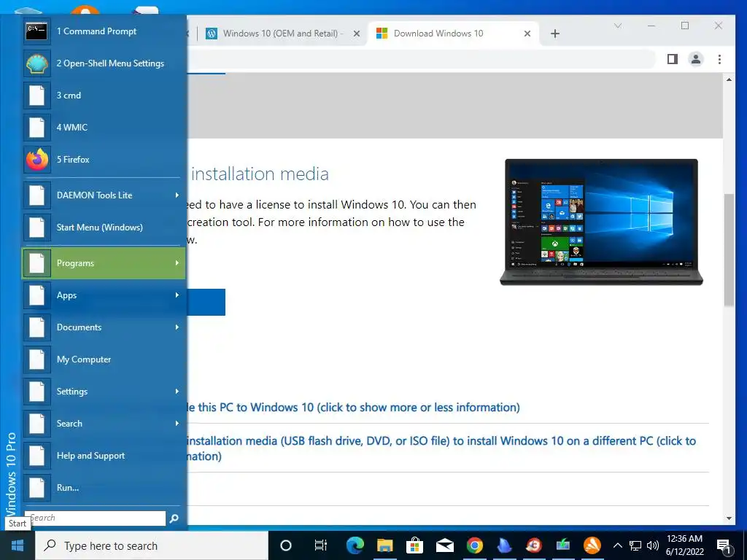Click the Windows Start button on taskbar
This screenshot has height=560, width=747.
[18, 545]
